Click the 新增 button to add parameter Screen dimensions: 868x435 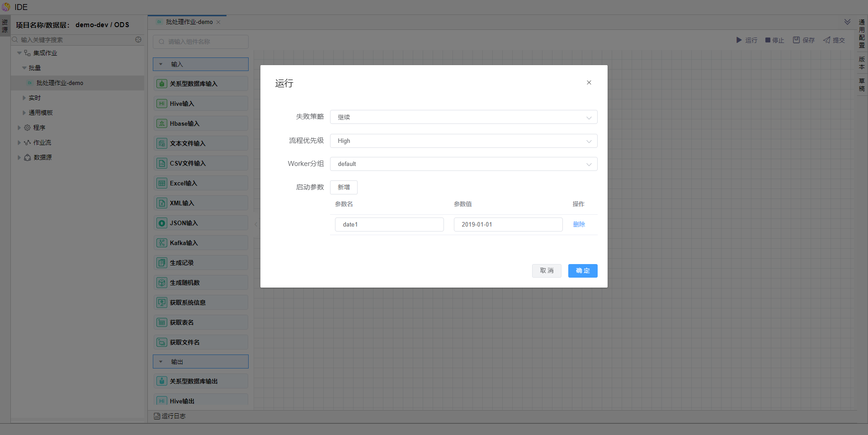[x=344, y=187]
